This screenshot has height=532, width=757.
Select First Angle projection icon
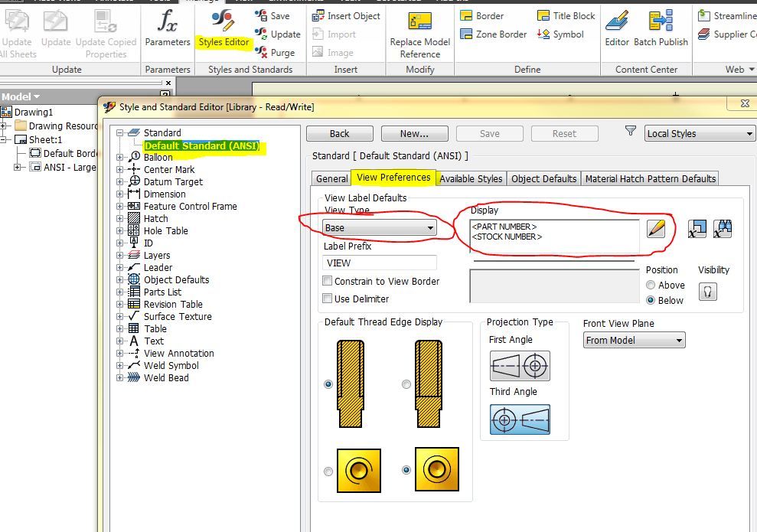pyautogui.click(x=520, y=366)
